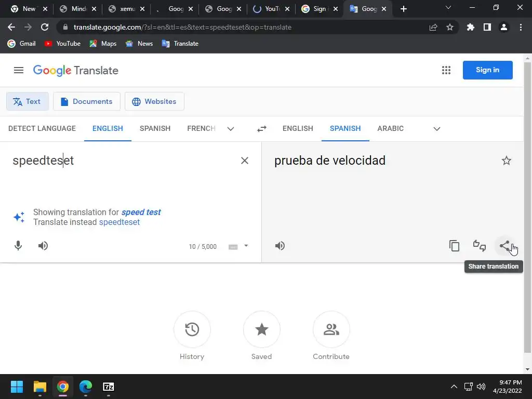Image resolution: width=532 pixels, height=399 pixels.
Task: Show hidden system tray icons
Action: click(x=454, y=387)
